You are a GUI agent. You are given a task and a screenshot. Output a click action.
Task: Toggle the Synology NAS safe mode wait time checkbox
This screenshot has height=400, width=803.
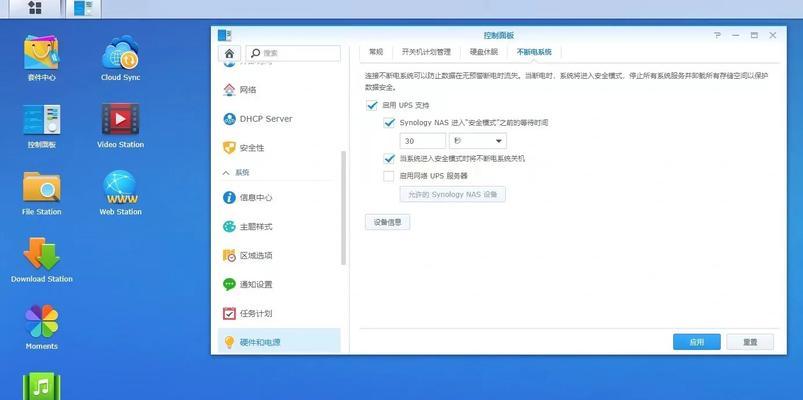pos(390,123)
